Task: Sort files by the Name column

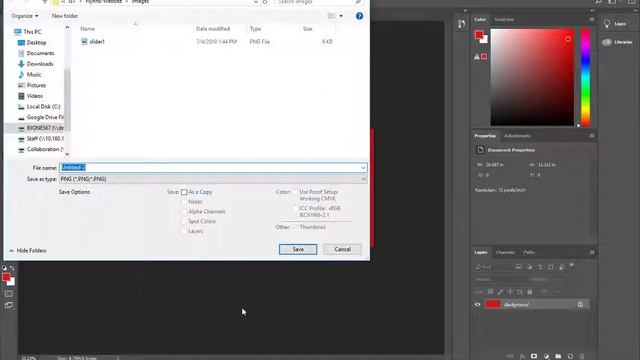Action: pyautogui.click(x=87, y=29)
